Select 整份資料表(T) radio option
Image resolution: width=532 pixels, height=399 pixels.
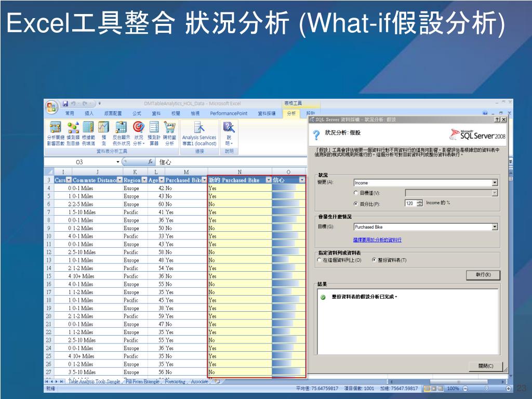(374, 260)
